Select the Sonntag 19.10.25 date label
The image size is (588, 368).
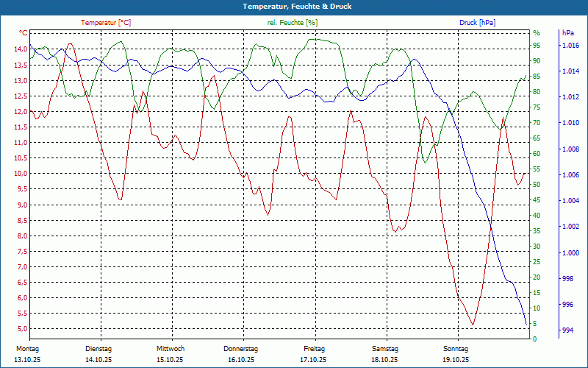[x=456, y=354]
